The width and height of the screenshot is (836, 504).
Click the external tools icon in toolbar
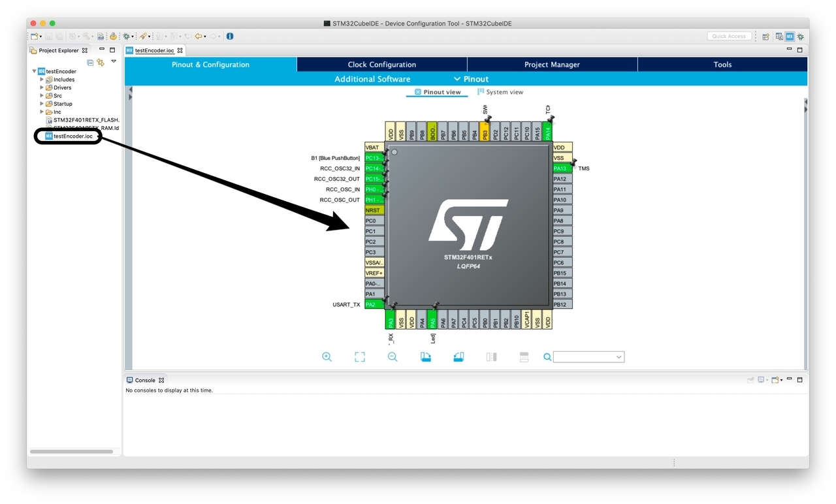coord(143,36)
